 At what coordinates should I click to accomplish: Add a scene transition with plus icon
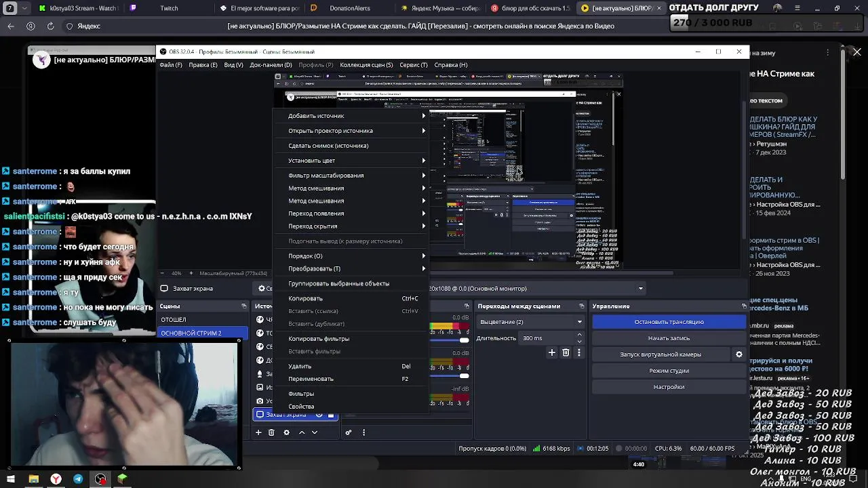(552, 352)
